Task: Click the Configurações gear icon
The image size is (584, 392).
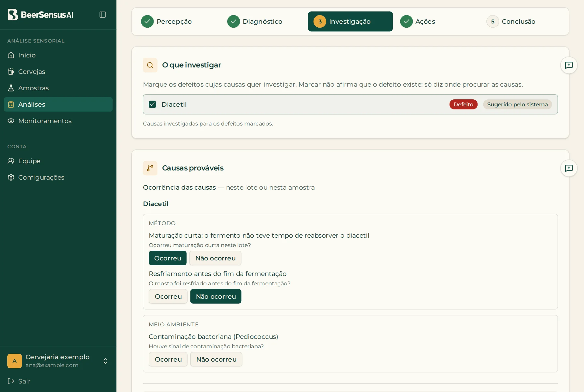Action: [11, 177]
